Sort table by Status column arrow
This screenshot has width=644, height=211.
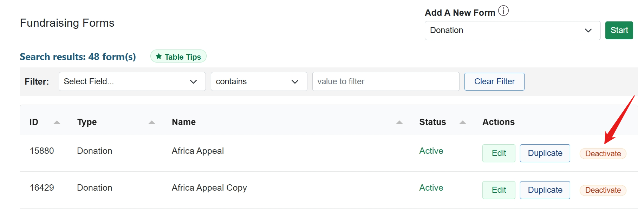click(462, 122)
